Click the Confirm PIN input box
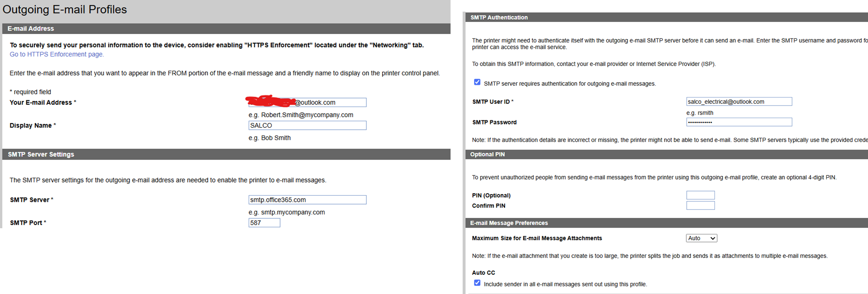Screen dimensions: 868x294 [701, 205]
